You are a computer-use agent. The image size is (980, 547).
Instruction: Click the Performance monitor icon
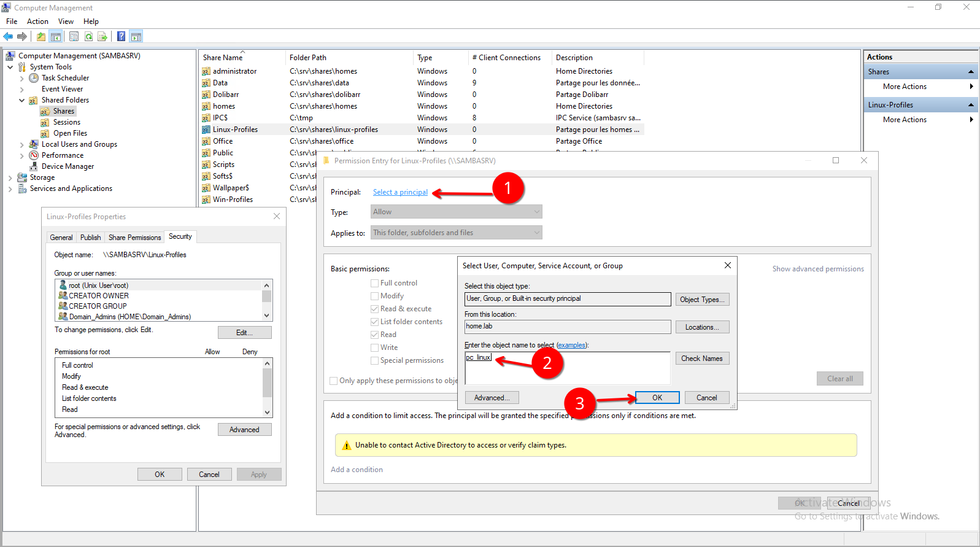[x=34, y=155]
